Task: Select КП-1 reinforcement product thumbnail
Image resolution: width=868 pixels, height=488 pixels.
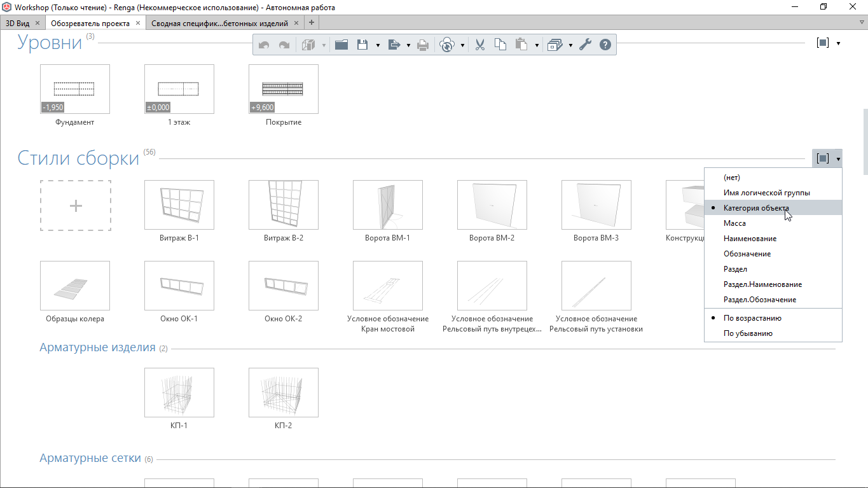Action: (x=179, y=393)
